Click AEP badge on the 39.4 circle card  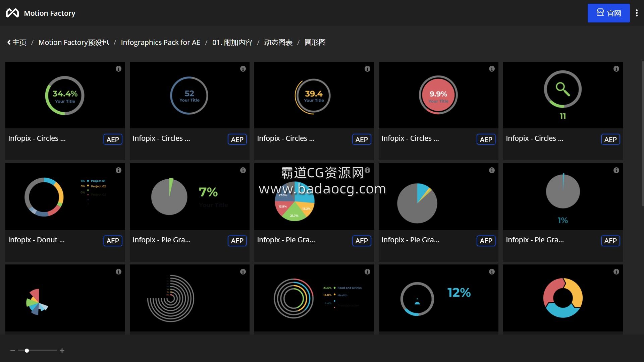[x=362, y=139]
